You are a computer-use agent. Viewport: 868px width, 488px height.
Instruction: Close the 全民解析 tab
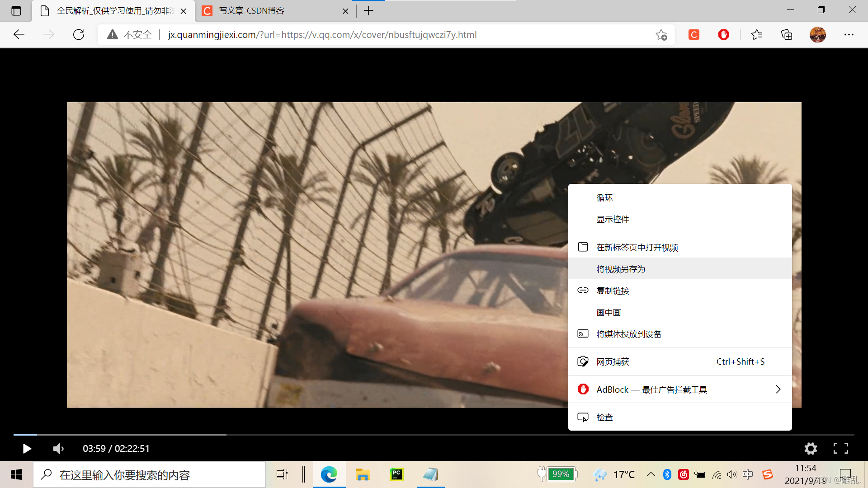(184, 11)
